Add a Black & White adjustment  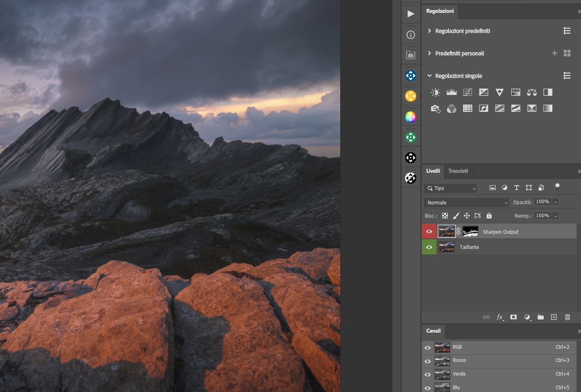pos(548,93)
